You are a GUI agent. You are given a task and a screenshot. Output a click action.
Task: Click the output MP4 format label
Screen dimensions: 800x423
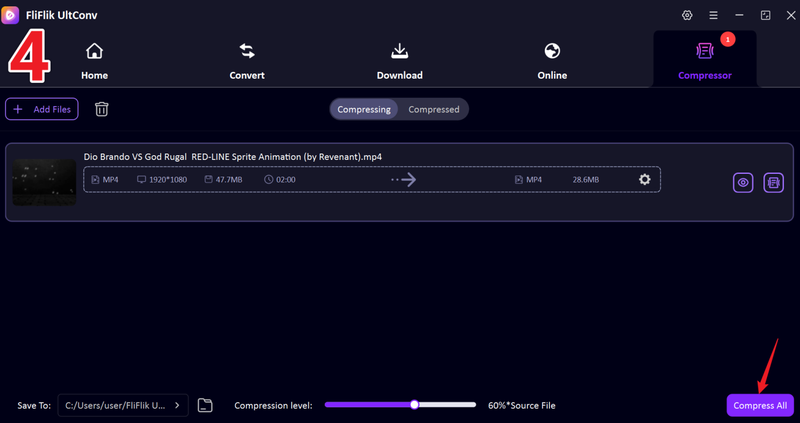(534, 180)
